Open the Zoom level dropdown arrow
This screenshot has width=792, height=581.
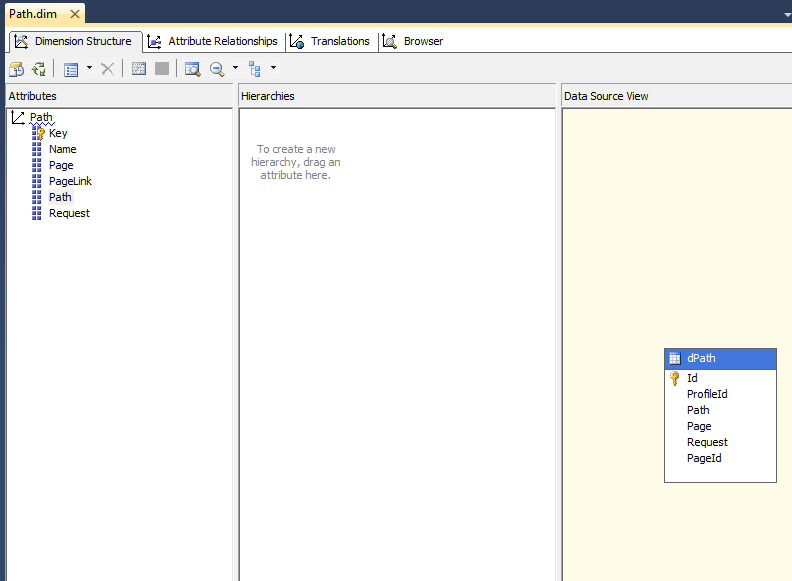(235, 68)
